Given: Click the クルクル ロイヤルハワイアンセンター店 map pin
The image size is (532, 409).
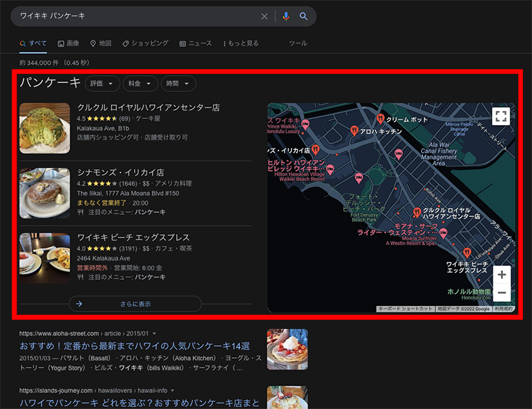Looking at the screenshot, I should 417,213.
